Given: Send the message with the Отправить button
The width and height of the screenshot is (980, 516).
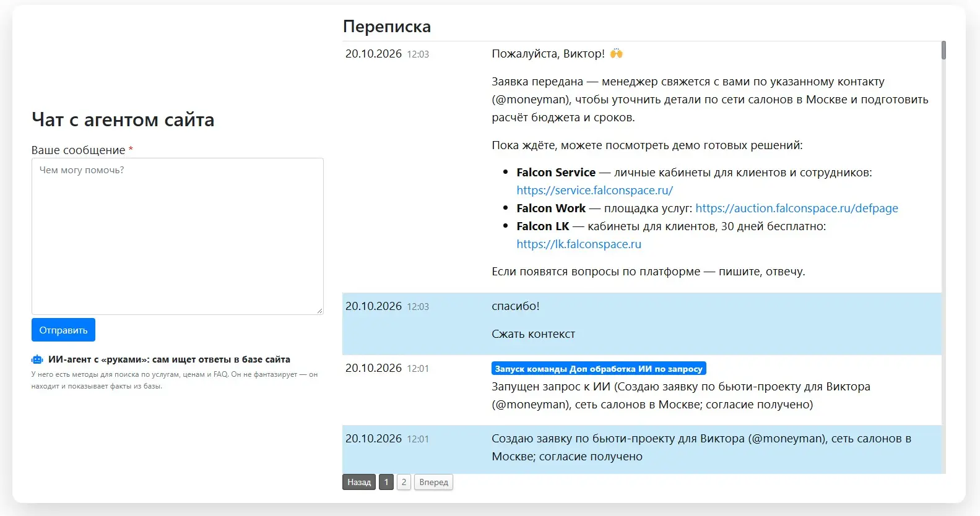Looking at the screenshot, I should (x=63, y=330).
